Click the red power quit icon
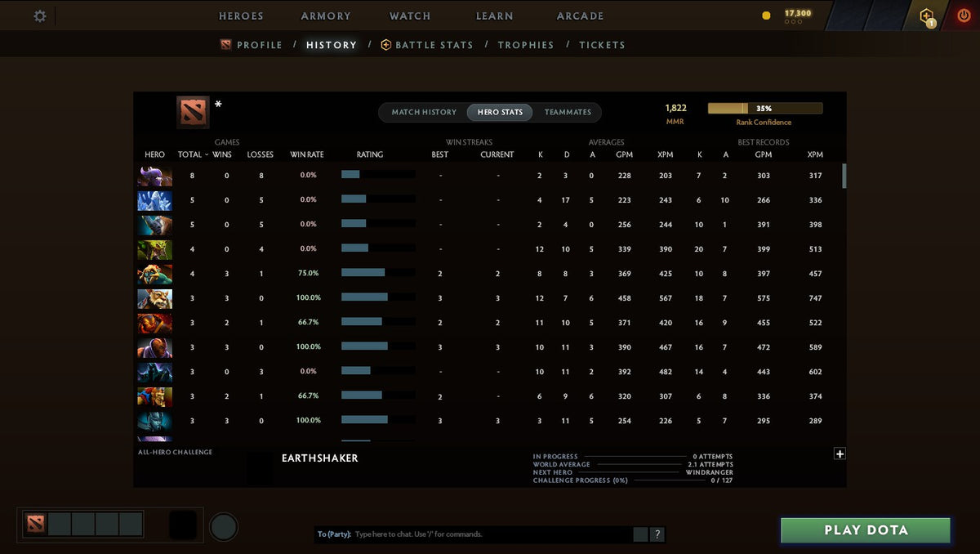Viewport: 980px width, 554px height. (x=963, y=16)
